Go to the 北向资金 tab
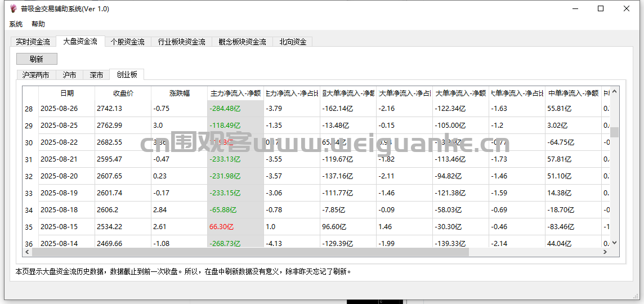The height and width of the screenshot is (304, 644). pyautogui.click(x=293, y=42)
